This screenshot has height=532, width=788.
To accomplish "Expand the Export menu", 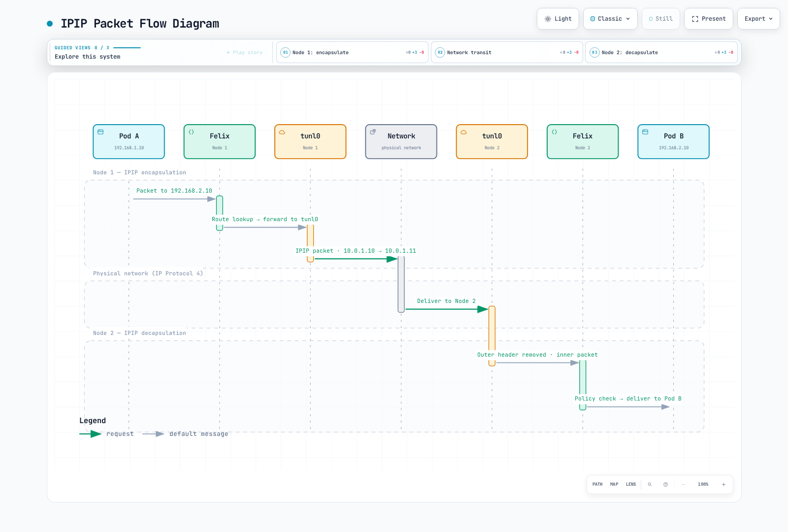I will coord(758,19).
